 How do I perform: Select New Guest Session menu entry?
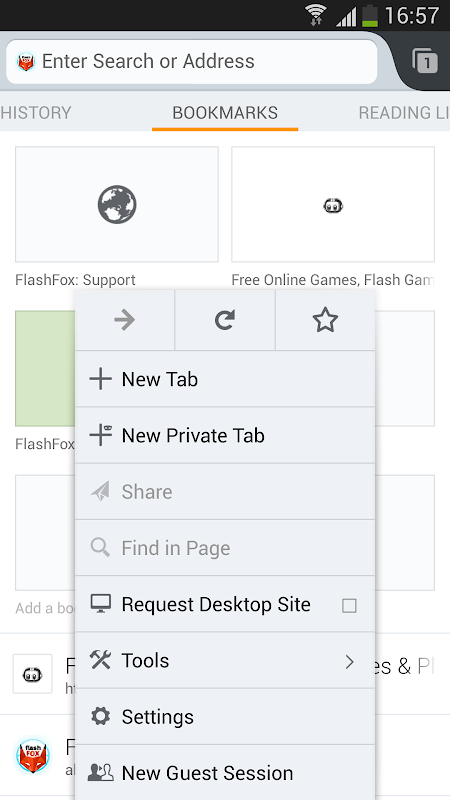point(225,772)
